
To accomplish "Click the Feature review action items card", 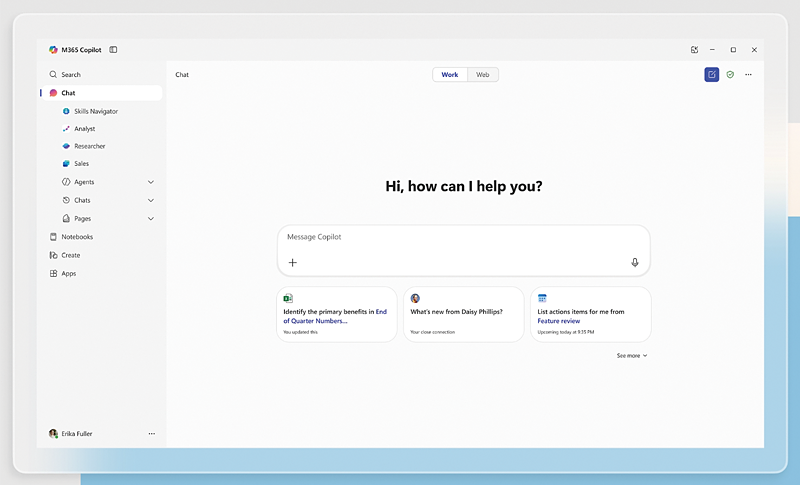I will click(590, 314).
